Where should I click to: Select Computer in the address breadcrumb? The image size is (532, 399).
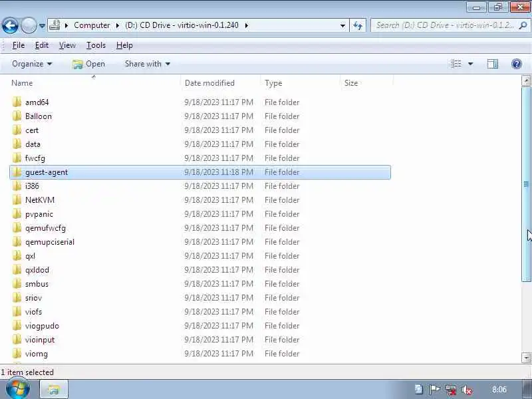pos(92,25)
